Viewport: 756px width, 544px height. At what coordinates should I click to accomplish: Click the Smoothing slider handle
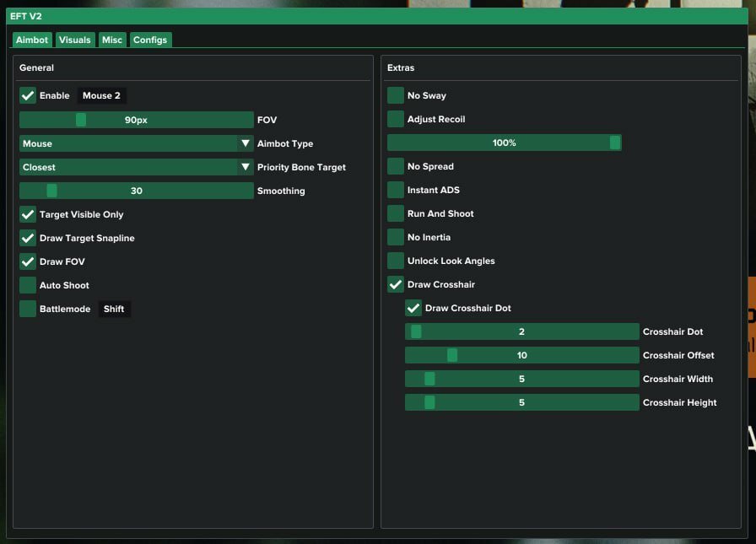[51, 191]
